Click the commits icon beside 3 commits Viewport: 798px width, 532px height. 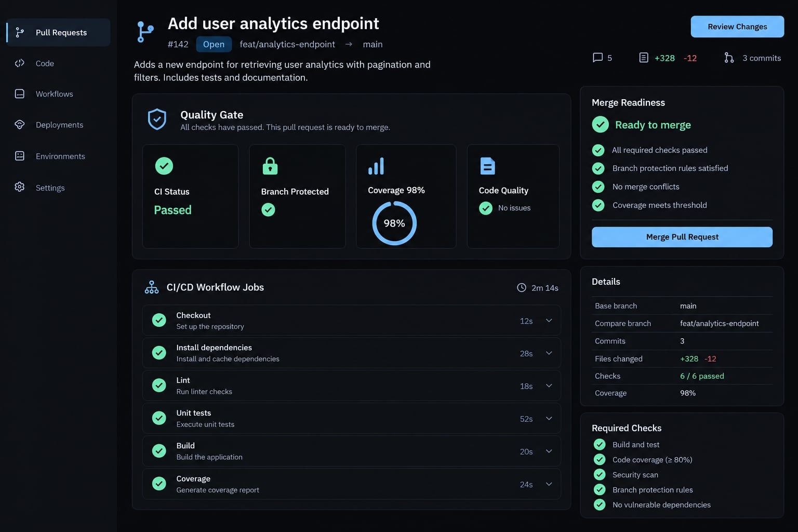click(729, 58)
